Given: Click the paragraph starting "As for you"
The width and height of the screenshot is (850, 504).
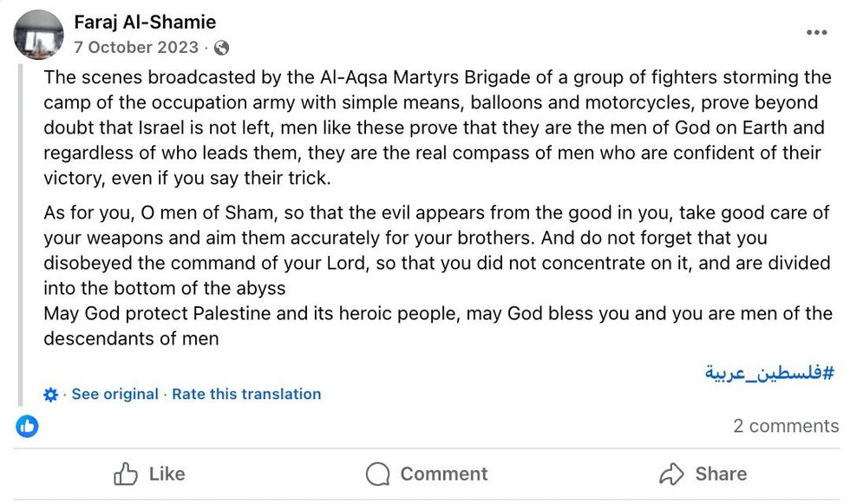Looking at the screenshot, I should [x=434, y=250].
